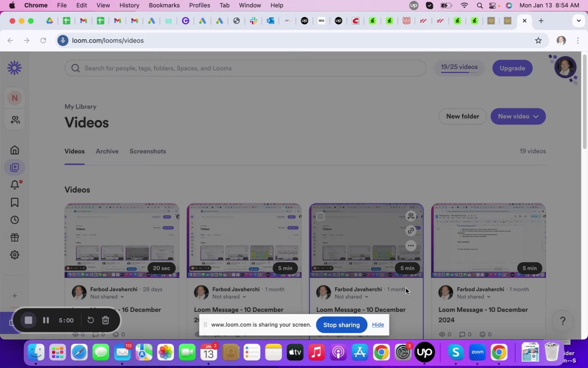Open the profile avatar at top right
The width and height of the screenshot is (588, 368).
point(565,68)
